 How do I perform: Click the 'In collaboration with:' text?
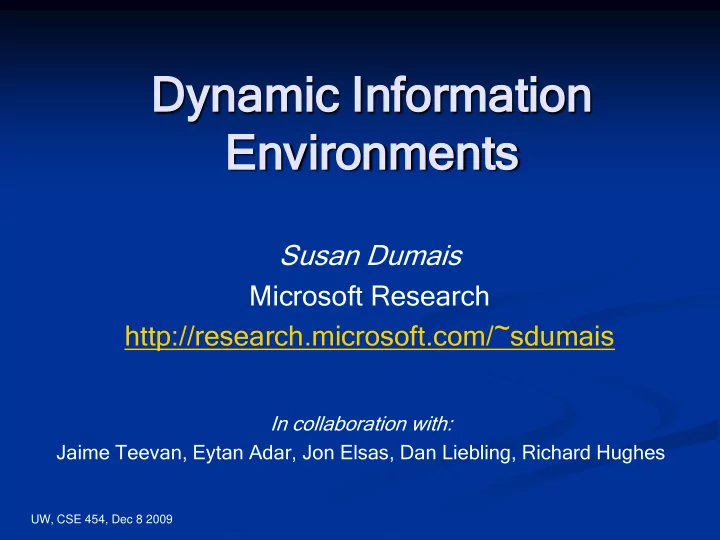(x=362, y=423)
